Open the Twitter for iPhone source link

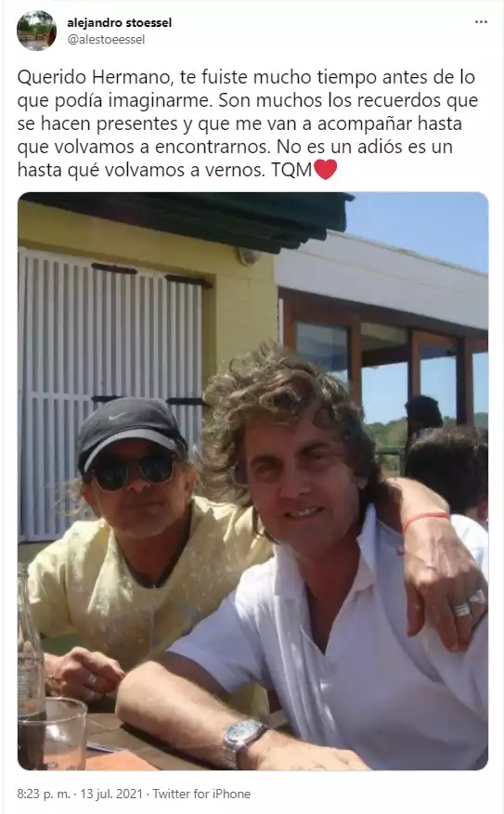click(201, 794)
